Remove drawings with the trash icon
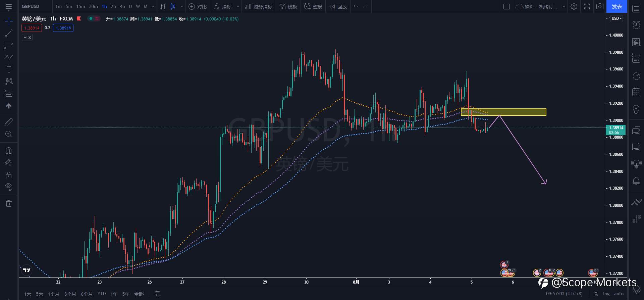 click(9, 203)
